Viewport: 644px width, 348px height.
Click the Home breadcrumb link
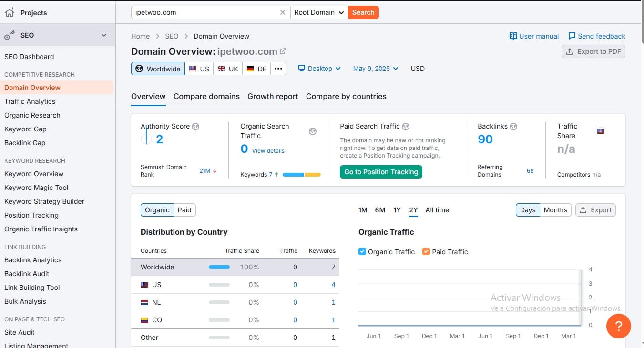tap(140, 36)
